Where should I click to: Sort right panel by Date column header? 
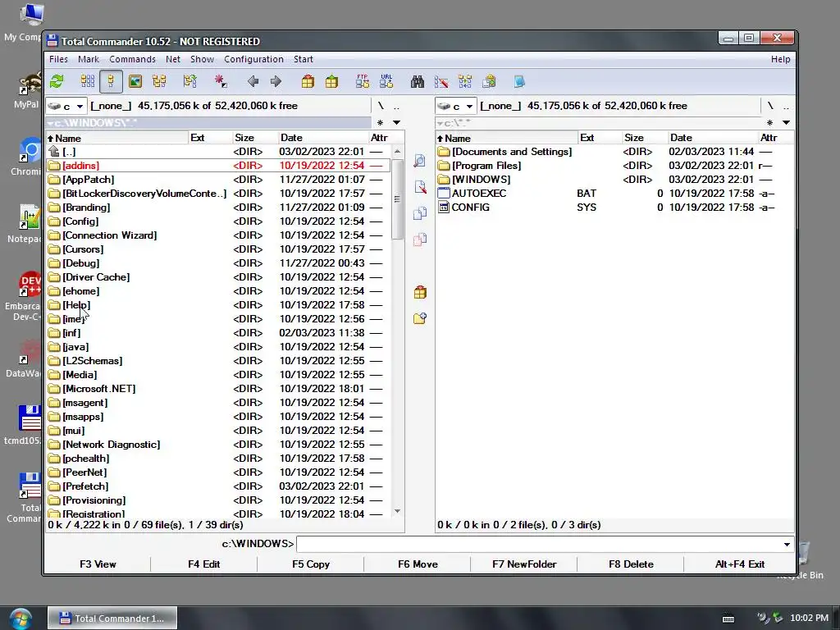click(x=712, y=138)
